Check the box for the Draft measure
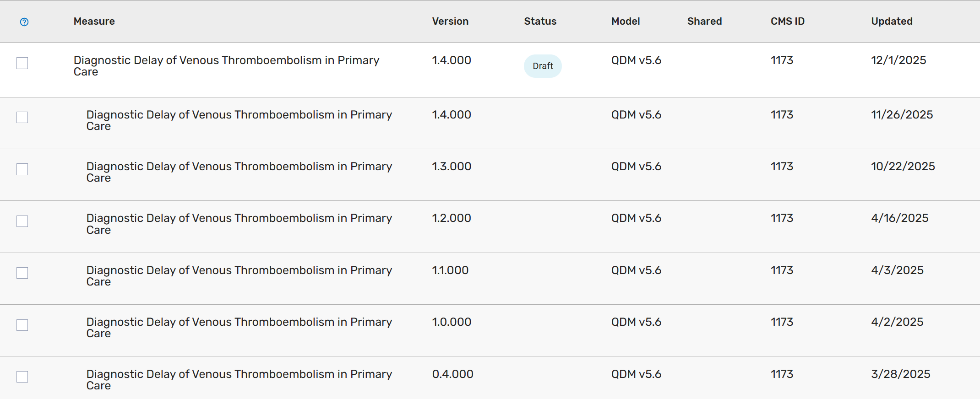The width and height of the screenshot is (980, 399). 22,63
